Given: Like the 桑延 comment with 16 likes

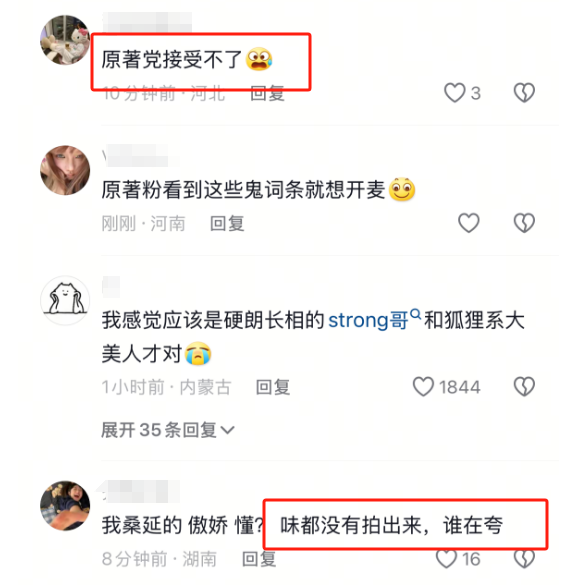Looking at the screenshot, I should [x=446, y=559].
